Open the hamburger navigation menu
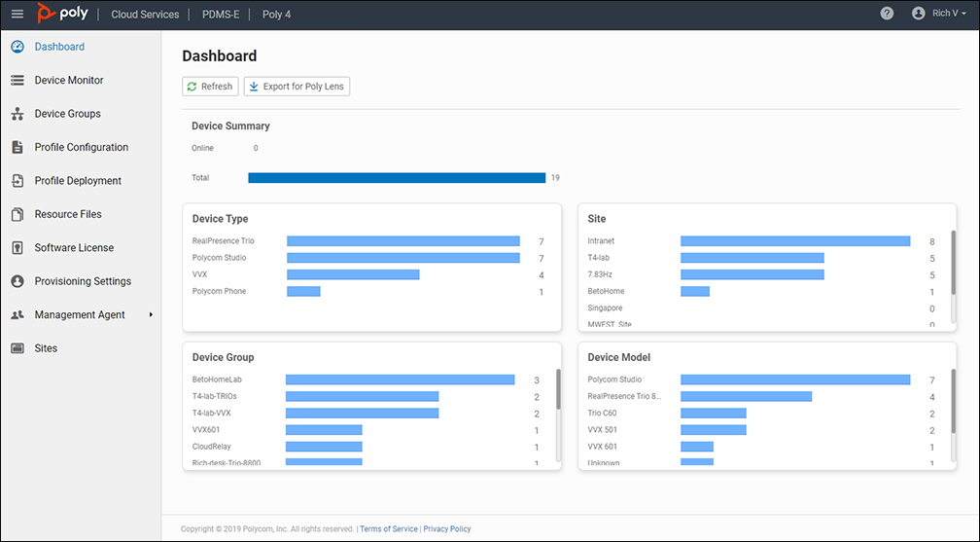 click(17, 14)
